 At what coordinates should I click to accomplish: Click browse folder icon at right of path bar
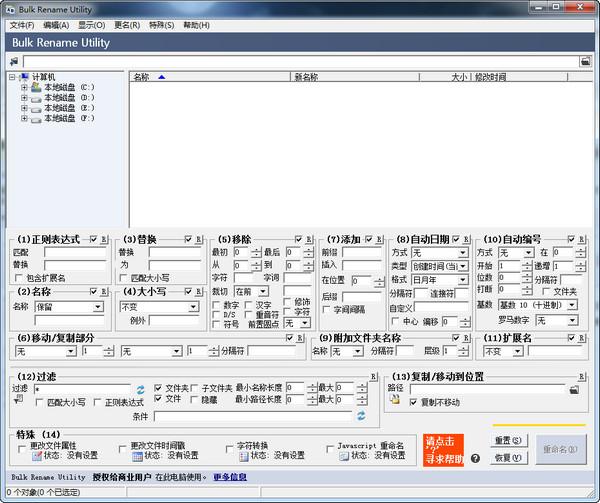pyautogui.click(x=585, y=61)
